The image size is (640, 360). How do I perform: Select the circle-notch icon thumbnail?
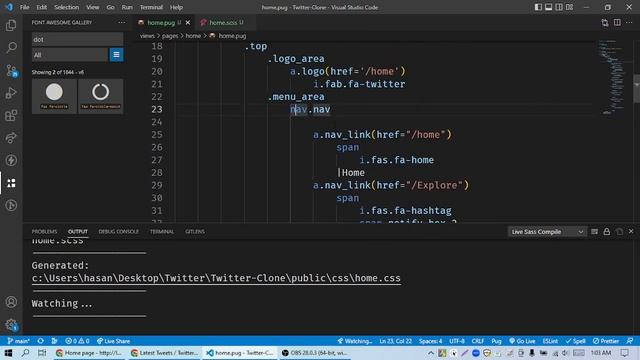[100, 96]
